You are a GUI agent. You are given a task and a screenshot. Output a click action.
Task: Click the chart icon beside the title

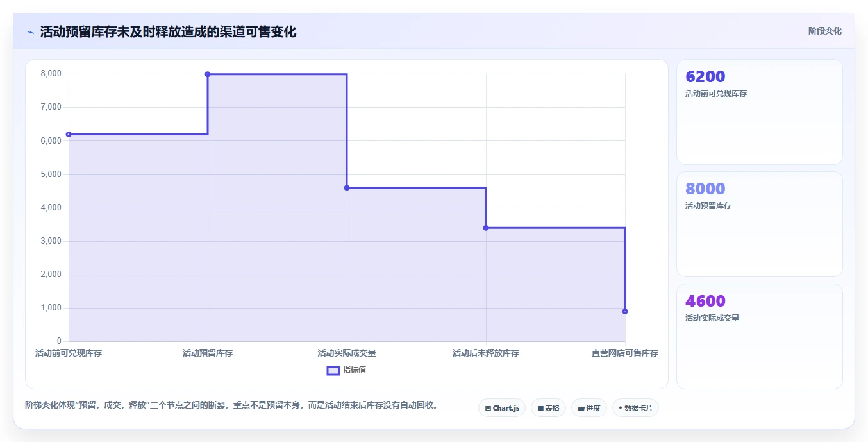pyautogui.click(x=30, y=32)
